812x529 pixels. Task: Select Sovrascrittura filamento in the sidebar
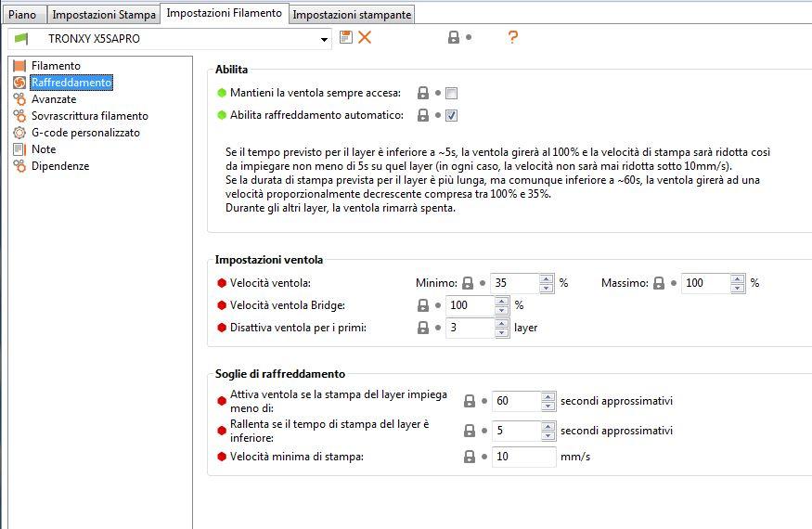(x=90, y=116)
